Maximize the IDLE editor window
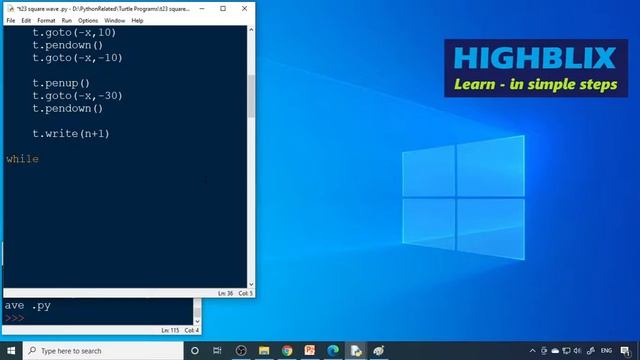This screenshot has height=360, width=640. pyautogui.click(x=223, y=9)
